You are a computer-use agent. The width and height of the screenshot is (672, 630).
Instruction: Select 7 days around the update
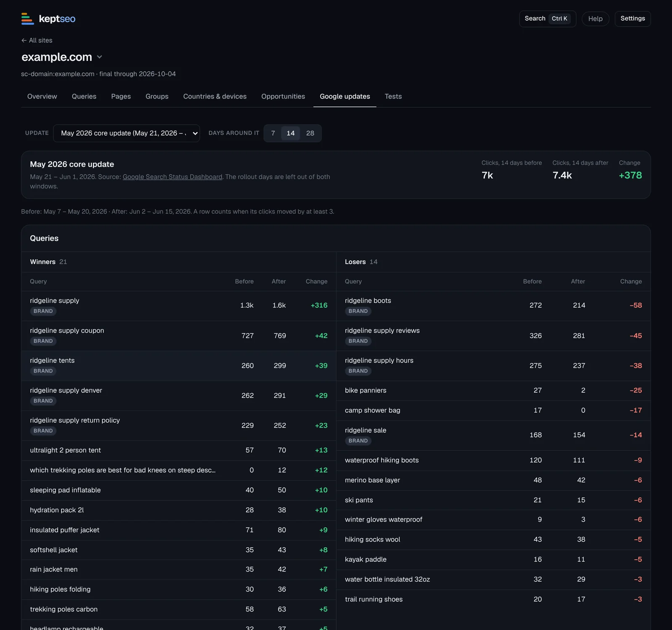pos(273,133)
